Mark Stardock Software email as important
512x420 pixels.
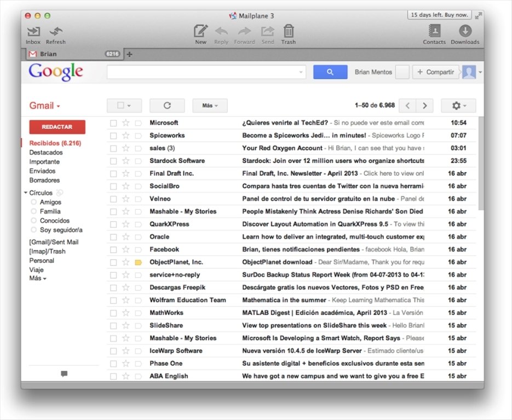point(138,161)
